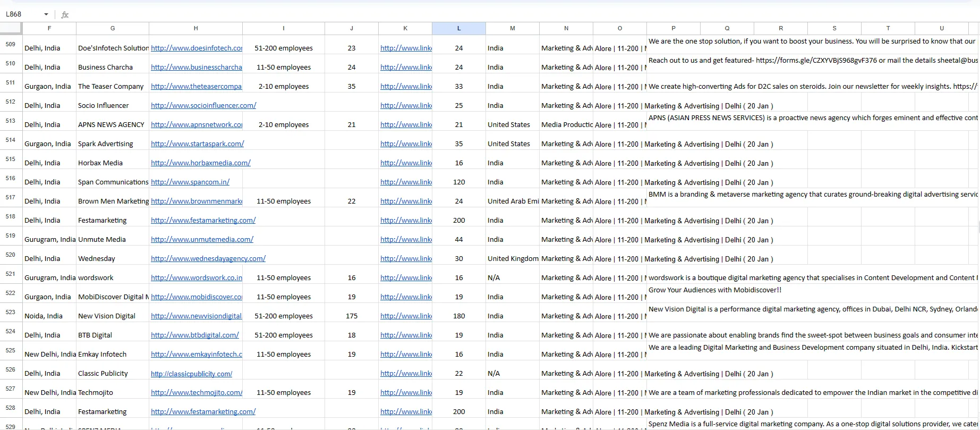
Task: Open the wordswork.co.in link
Action: 197,277
